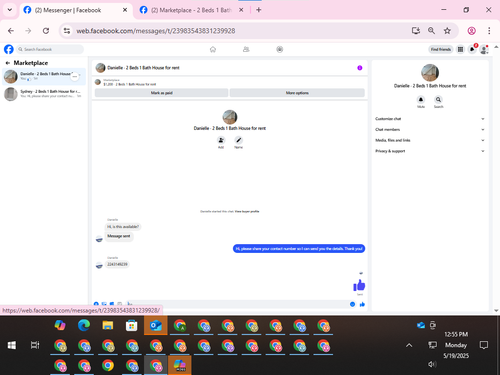Open the emoji picker in message composer
This screenshot has height=375, width=500.
[x=352, y=304]
